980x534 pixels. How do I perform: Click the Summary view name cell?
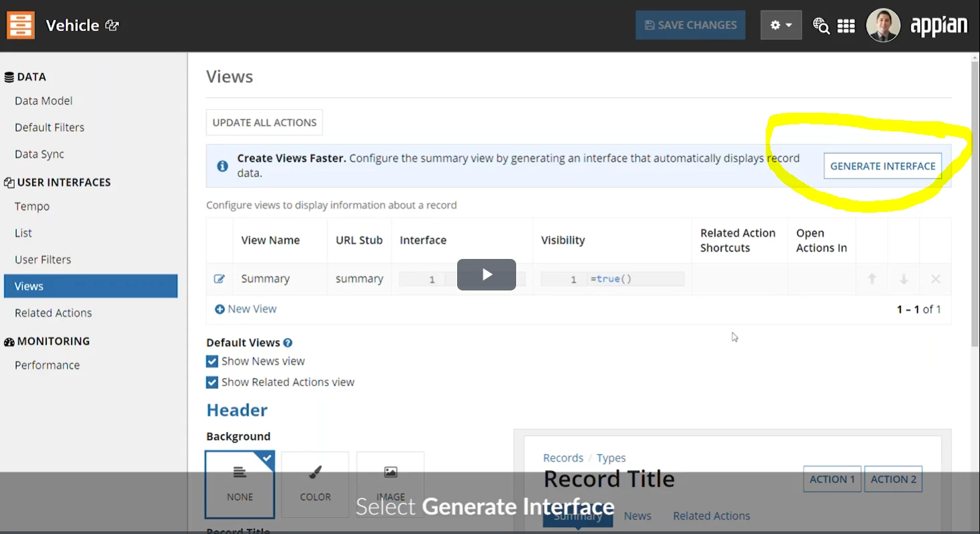click(x=265, y=279)
